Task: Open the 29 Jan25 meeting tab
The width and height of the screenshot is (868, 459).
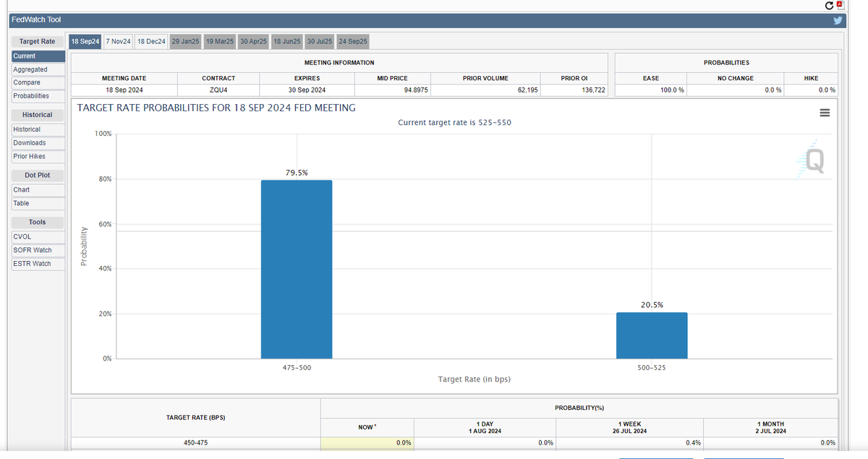Action: click(185, 41)
